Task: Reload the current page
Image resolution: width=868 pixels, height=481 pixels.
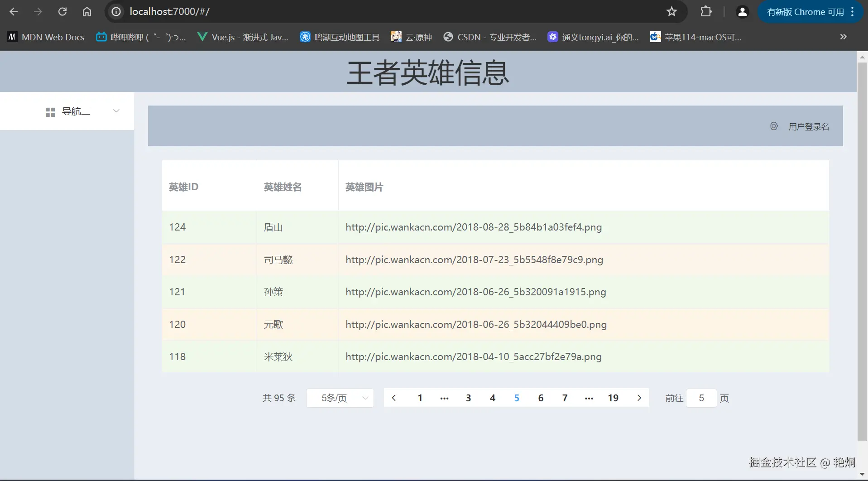Action: point(62,11)
